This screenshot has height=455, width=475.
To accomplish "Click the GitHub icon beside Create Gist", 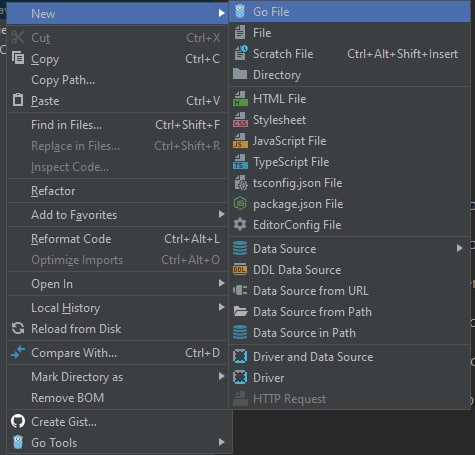I will [18, 421].
